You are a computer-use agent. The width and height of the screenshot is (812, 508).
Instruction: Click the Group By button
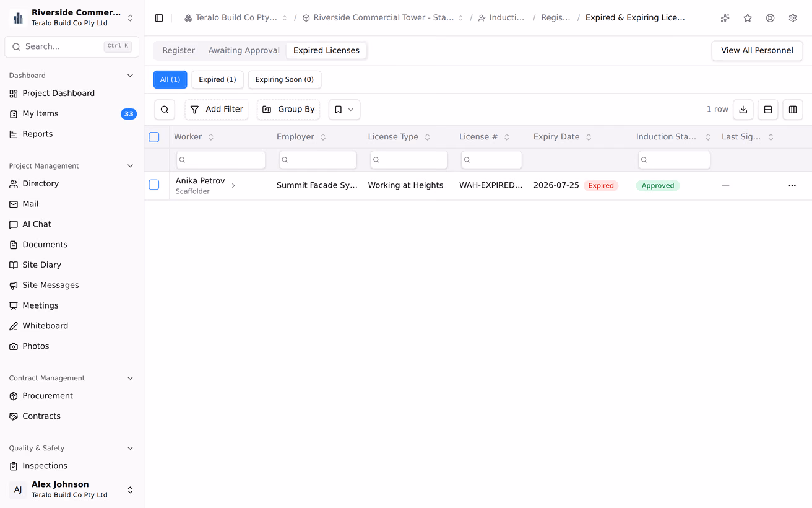pyautogui.click(x=288, y=110)
